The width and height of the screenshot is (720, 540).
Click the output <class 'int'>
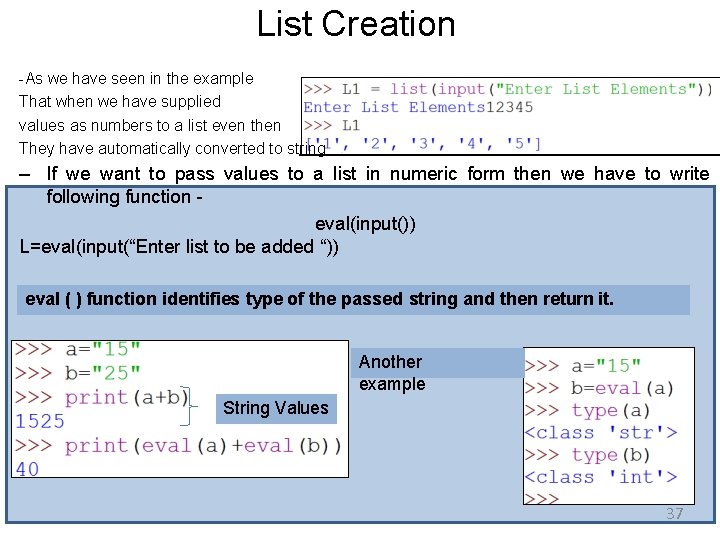coord(601,477)
